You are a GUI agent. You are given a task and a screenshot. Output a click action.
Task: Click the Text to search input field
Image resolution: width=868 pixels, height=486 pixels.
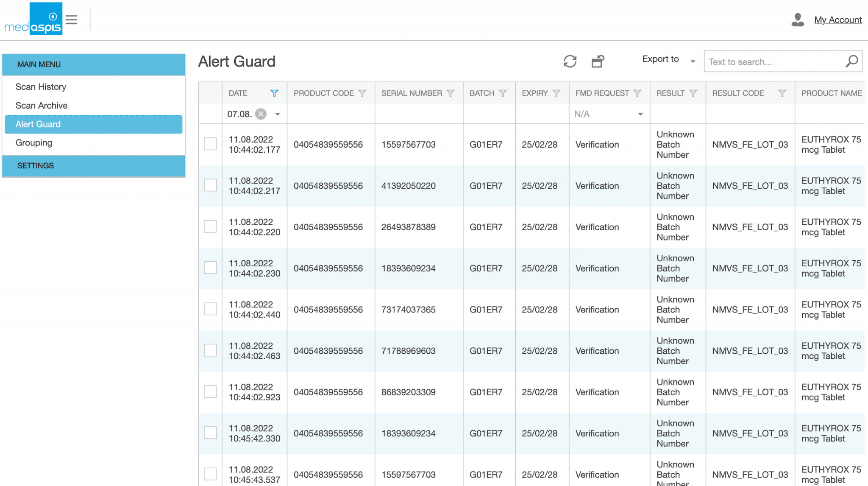[x=773, y=62]
